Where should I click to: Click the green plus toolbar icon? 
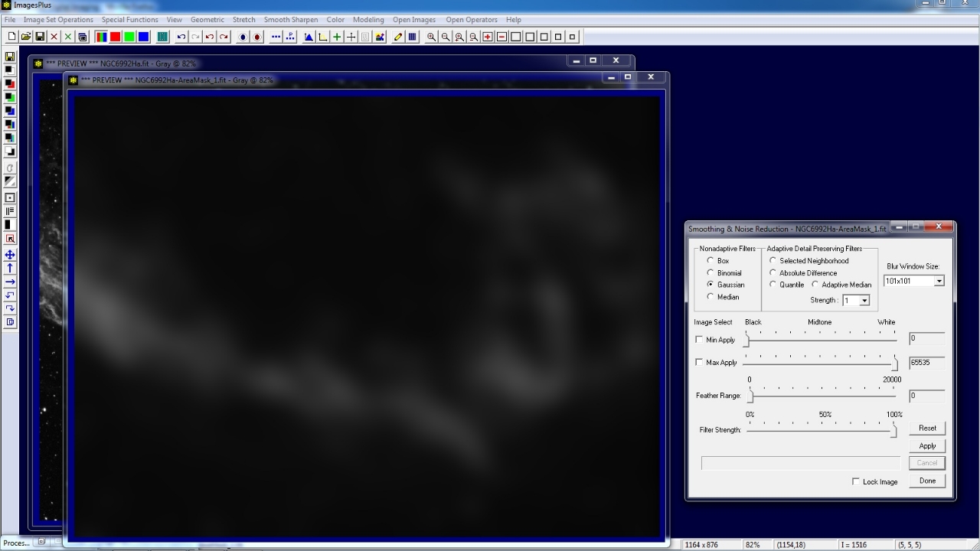click(x=337, y=37)
